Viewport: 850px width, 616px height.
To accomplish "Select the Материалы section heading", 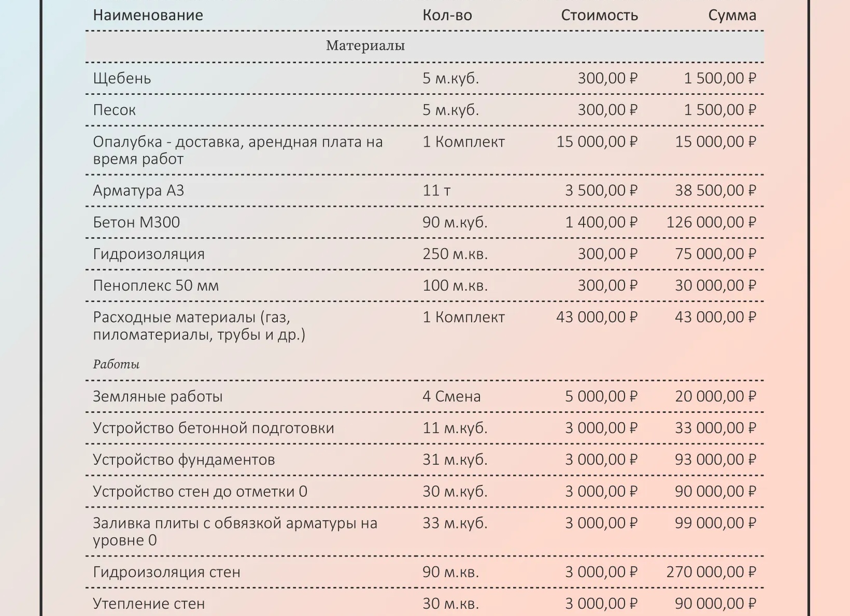I will tap(365, 46).
